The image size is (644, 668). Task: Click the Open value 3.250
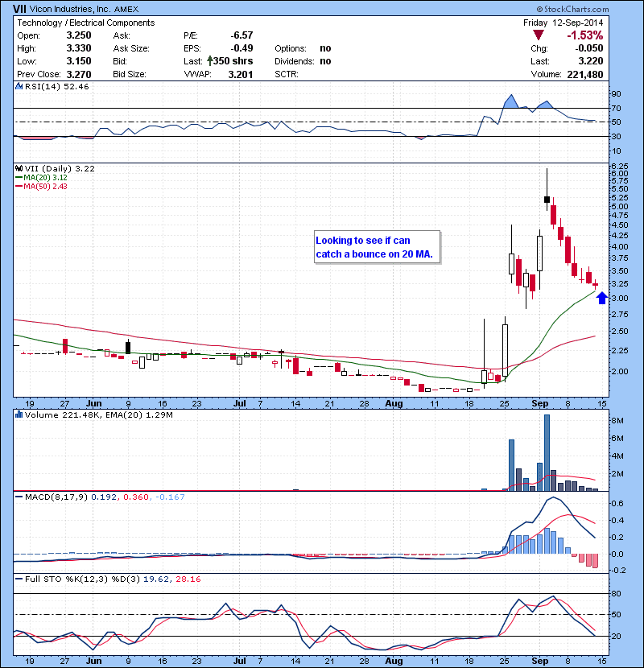click(x=79, y=35)
